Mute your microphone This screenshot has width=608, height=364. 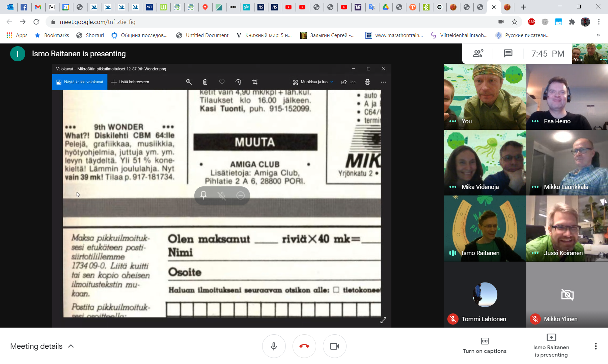[274, 346]
